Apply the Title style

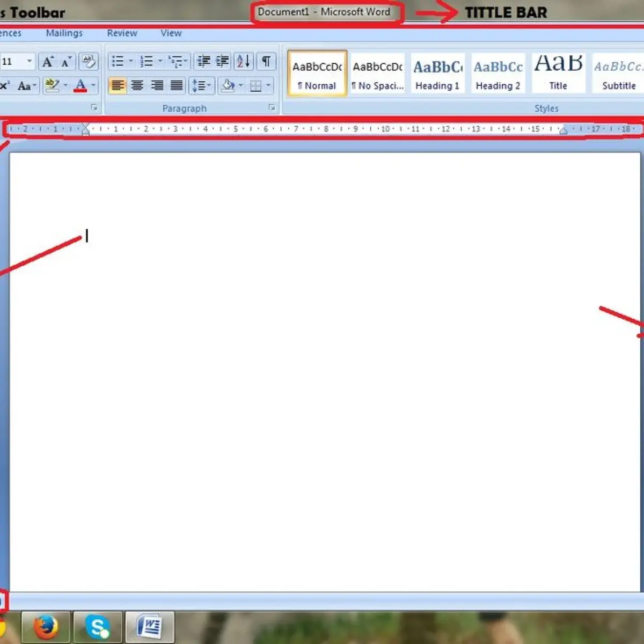(558, 74)
